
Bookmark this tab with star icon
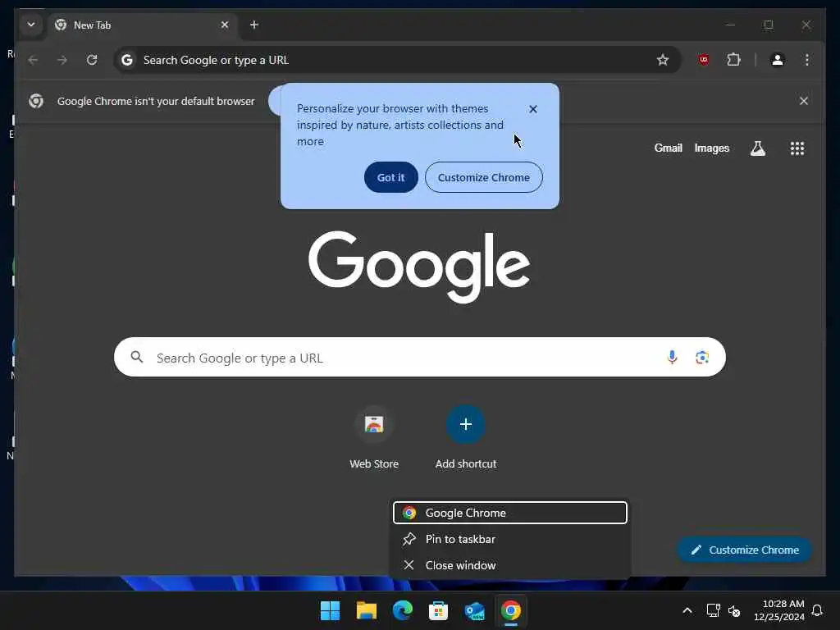pyautogui.click(x=663, y=60)
